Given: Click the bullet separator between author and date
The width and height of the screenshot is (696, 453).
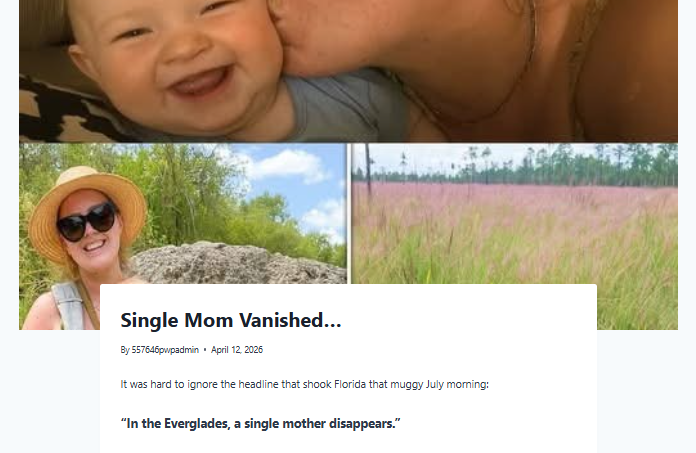Looking at the screenshot, I should coord(205,350).
